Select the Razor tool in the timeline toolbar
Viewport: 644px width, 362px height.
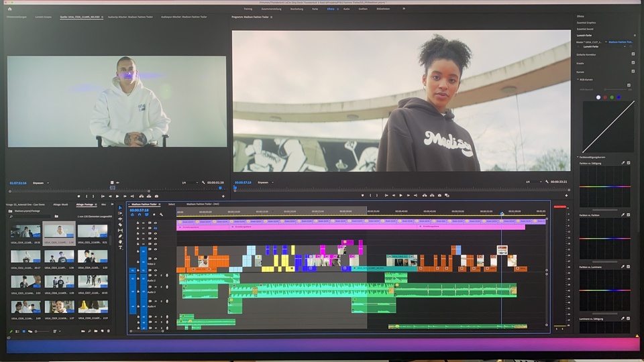click(x=121, y=225)
